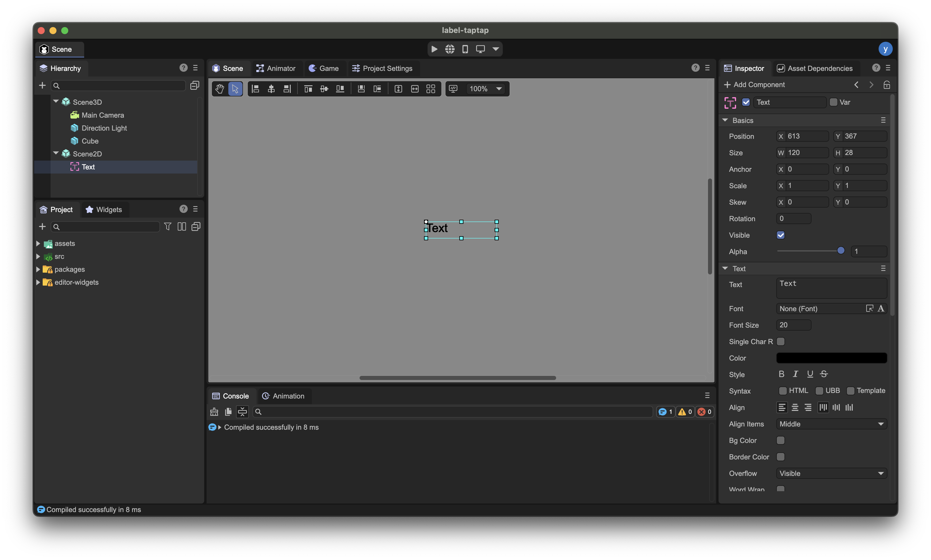Expand the assets folder
Viewport: 931px width, 560px height.
point(38,244)
